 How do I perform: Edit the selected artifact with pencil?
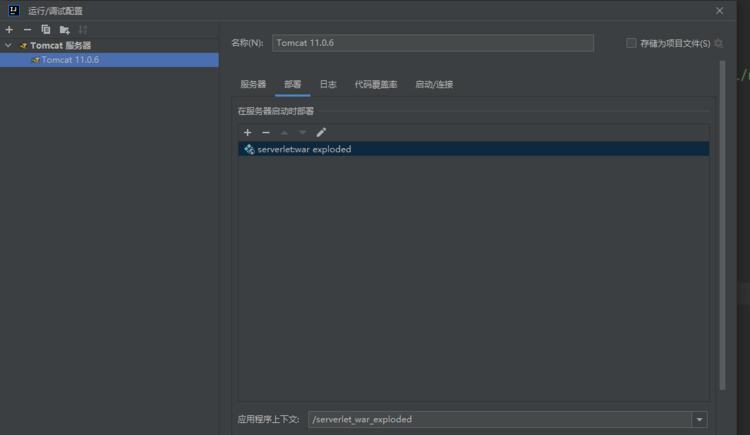321,133
